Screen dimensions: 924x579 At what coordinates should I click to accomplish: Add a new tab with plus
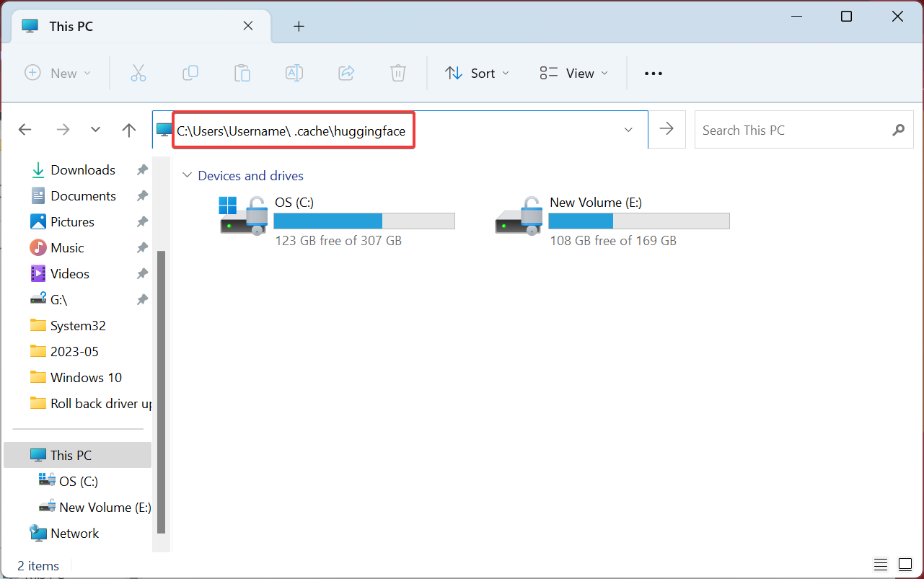[x=299, y=26]
